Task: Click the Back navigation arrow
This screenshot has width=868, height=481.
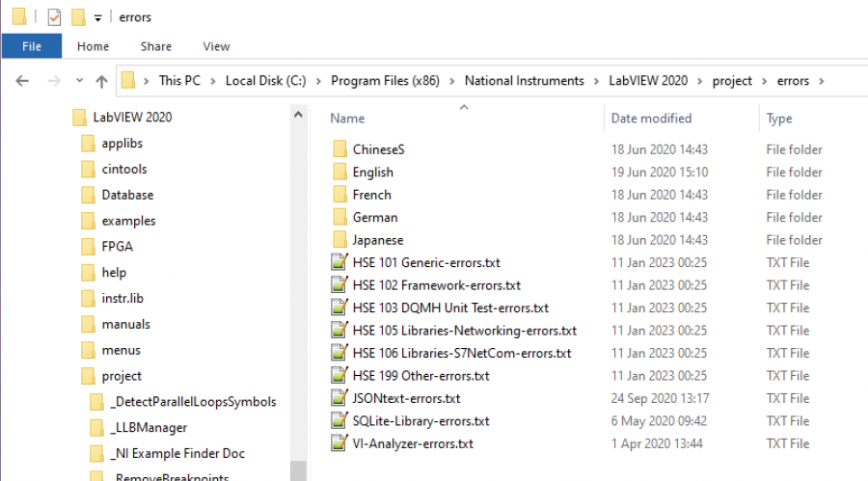Action: 22,81
